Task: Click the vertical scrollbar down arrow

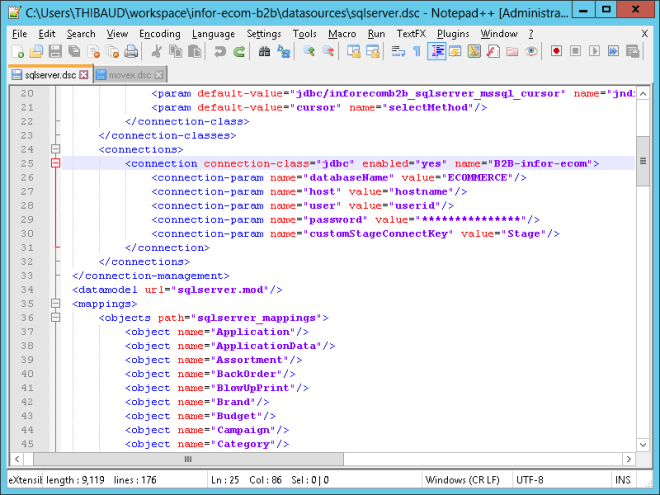Action: click(643, 443)
